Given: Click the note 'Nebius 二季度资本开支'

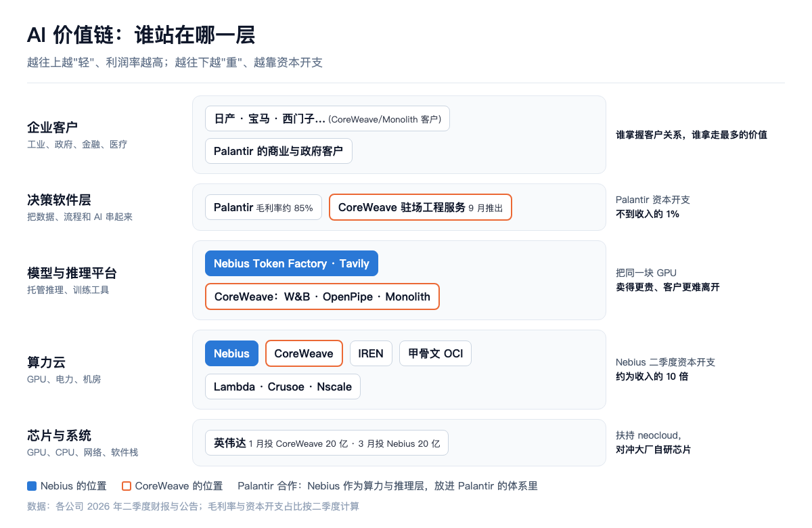Looking at the screenshot, I should (x=666, y=362).
